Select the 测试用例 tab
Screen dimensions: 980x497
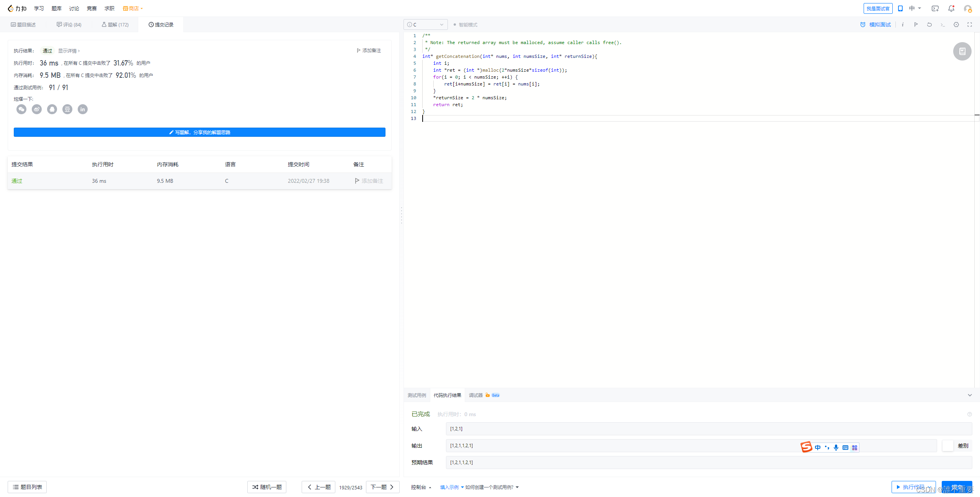click(x=418, y=395)
